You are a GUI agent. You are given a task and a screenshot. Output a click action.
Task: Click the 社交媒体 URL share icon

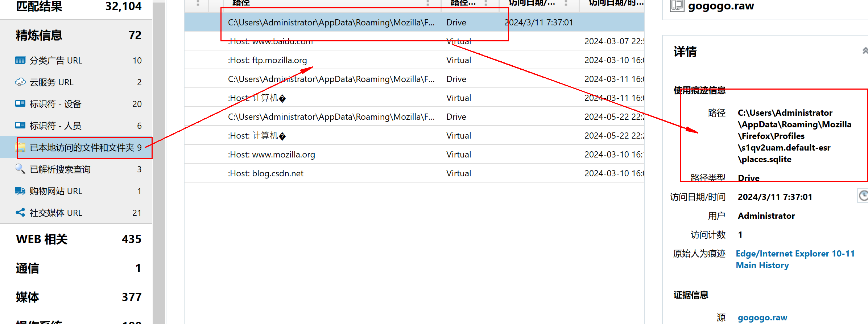[x=20, y=213]
